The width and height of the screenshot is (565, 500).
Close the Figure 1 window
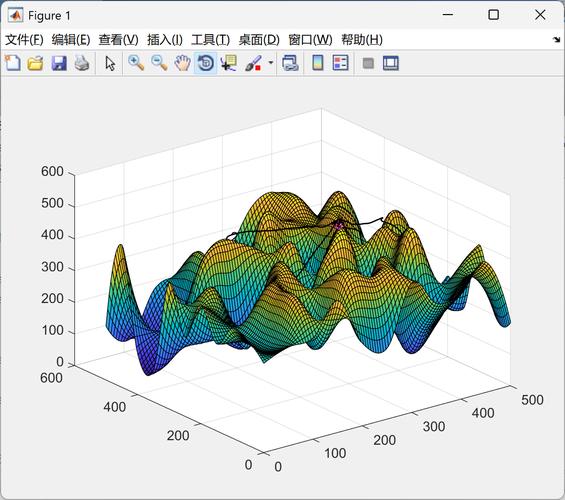click(540, 15)
